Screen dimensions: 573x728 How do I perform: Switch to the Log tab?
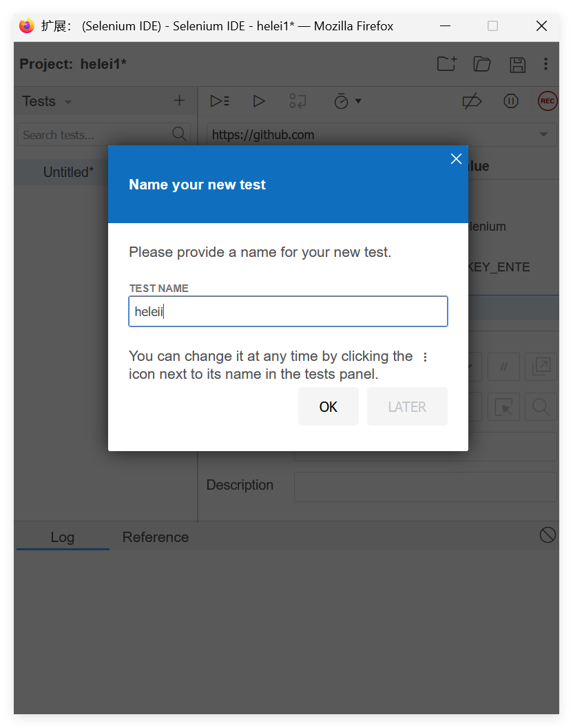coord(63,537)
